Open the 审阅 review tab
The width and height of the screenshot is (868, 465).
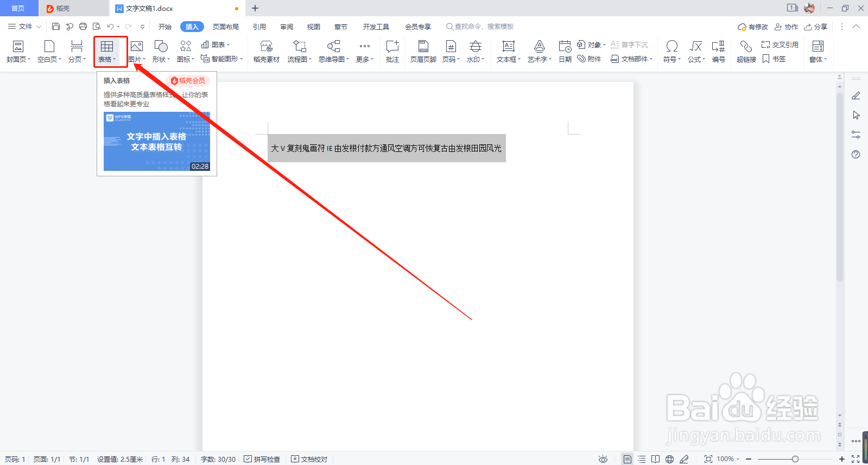point(287,27)
